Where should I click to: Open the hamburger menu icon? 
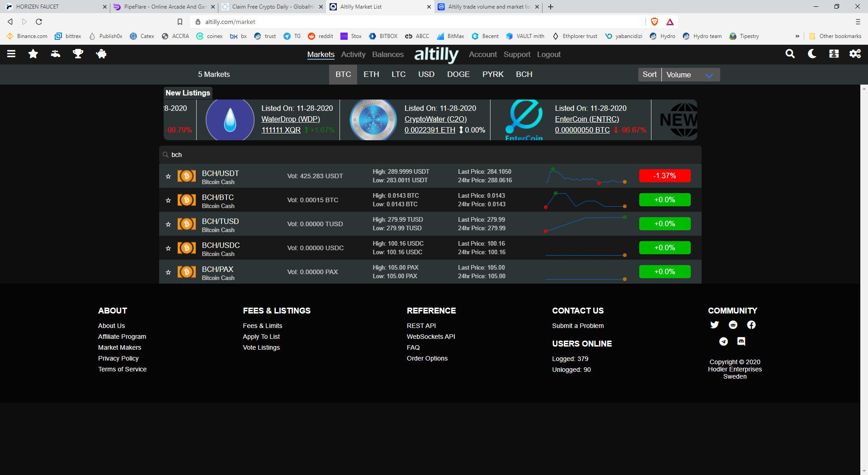(x=11, y=54)
